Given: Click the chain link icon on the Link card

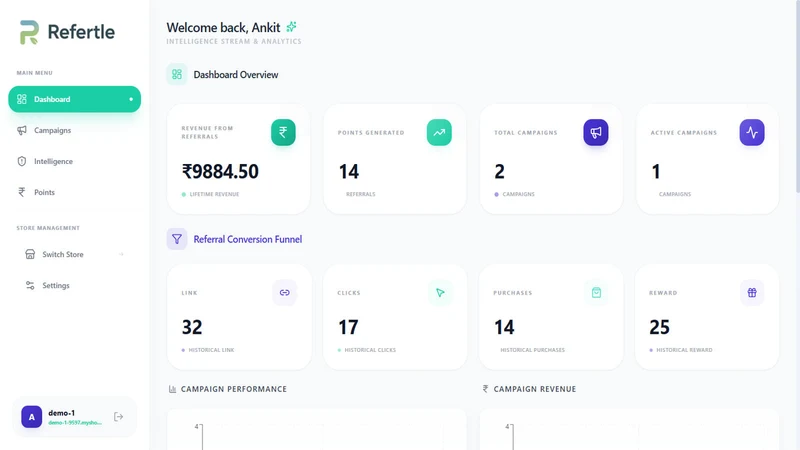Looking at the screenshot, I should pos(285,292).
